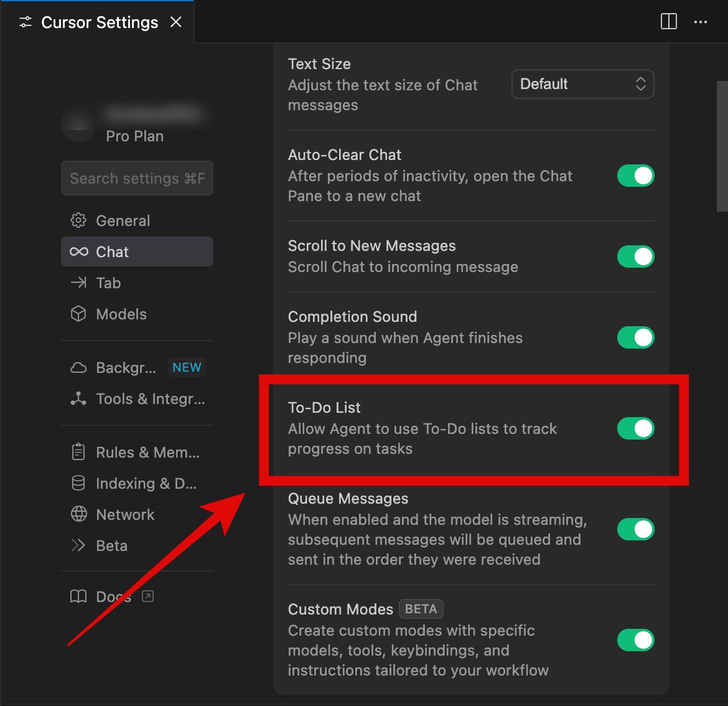Click the Custom Modes heading
This screenshot has height=706, width=728.
[x=340, y=609]
